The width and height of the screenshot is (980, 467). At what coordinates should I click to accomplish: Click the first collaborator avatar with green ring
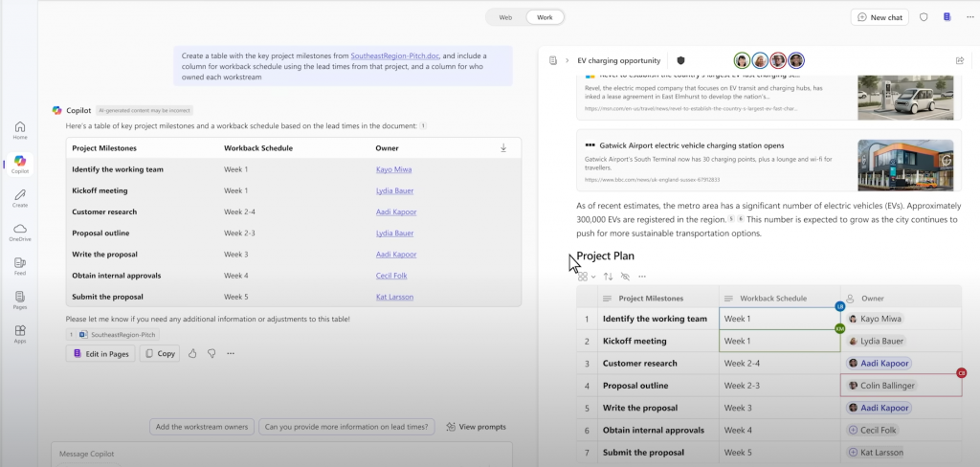point(742,60)
